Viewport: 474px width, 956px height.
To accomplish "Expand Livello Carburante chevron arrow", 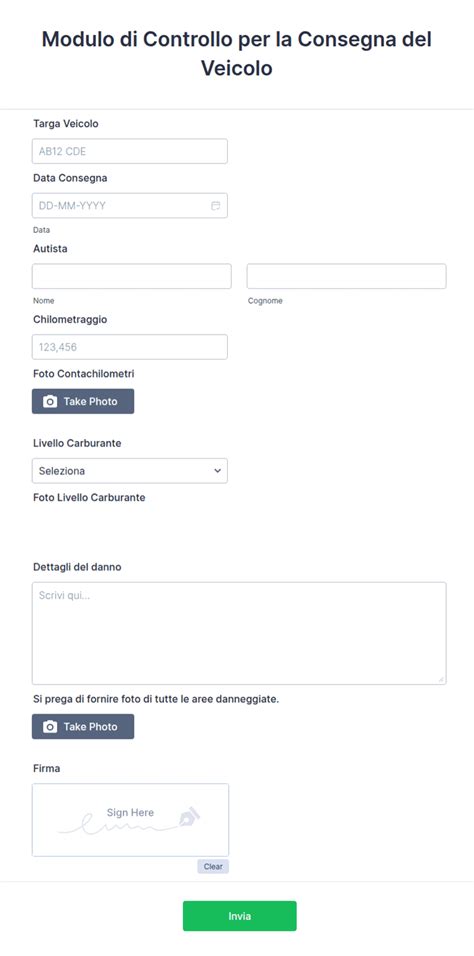I will tap(217, 471).
